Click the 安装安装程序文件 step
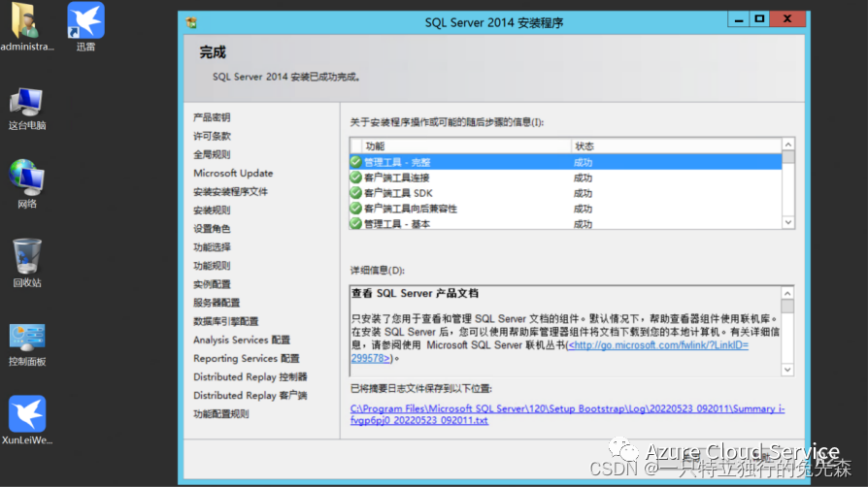 pyautogui.click(x=230, y=191)
